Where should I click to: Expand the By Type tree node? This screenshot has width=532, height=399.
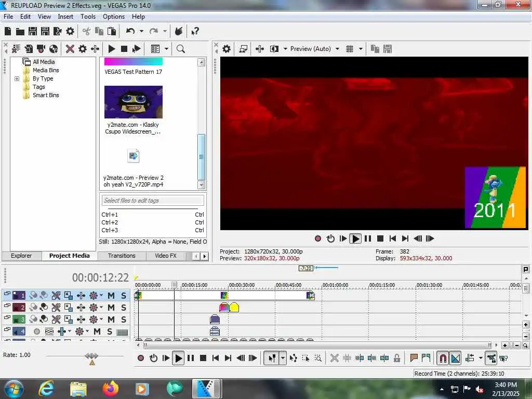tap(17, 79)
